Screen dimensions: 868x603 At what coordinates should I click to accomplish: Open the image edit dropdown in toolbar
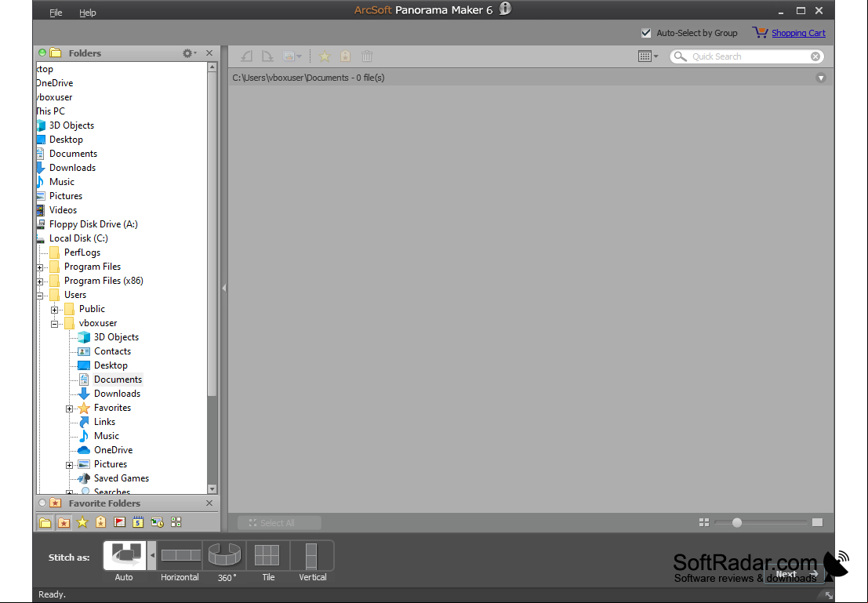coord(292,56)
